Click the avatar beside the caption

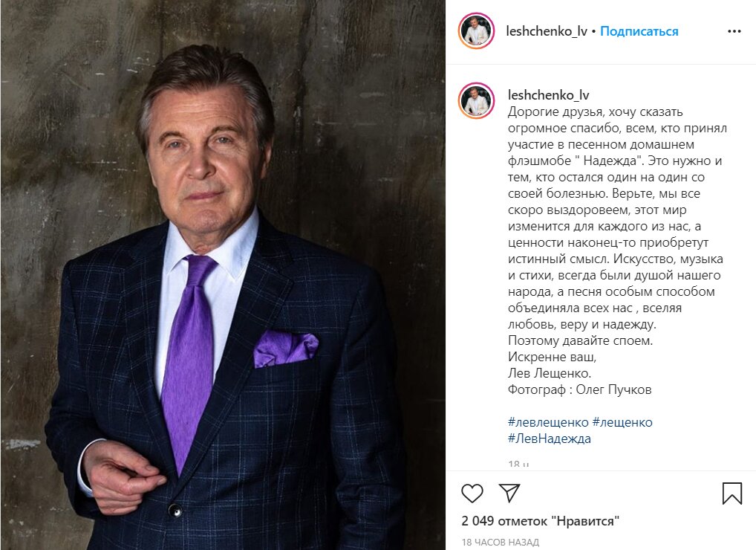tap(476, 100)
